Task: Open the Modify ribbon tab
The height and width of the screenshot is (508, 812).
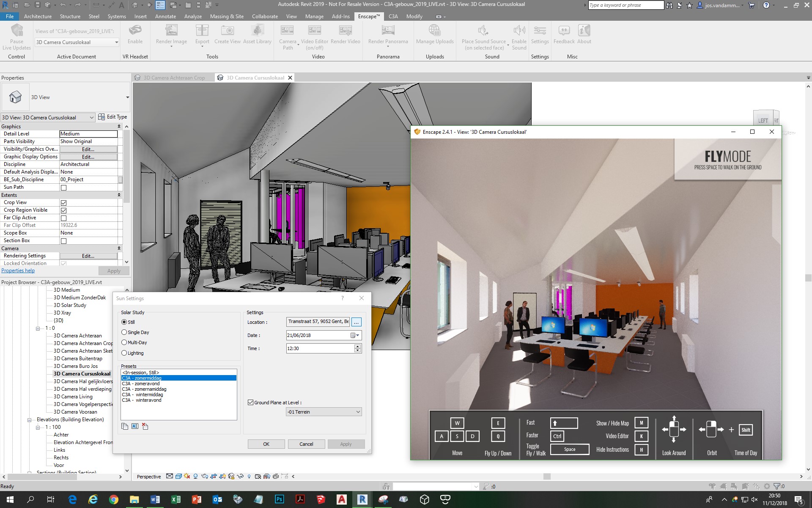Action: 414,17
